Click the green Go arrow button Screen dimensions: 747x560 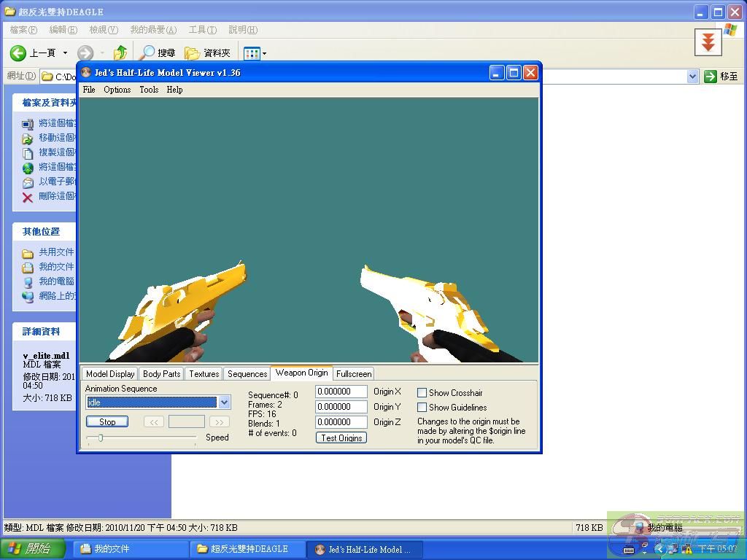click(711, 76)
